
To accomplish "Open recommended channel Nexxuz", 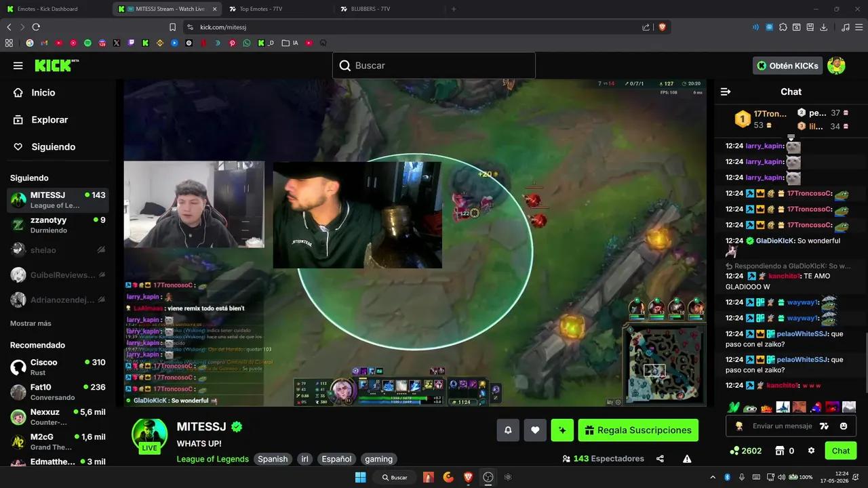I will pyautogui.click(x=58, y=417).
